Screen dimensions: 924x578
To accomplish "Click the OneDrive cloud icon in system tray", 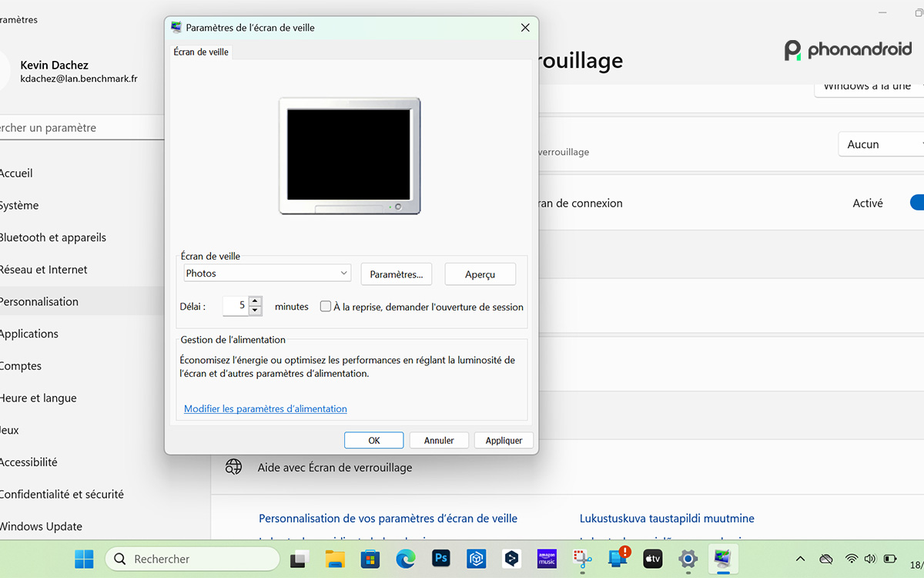I will click(x=825, y=559).
